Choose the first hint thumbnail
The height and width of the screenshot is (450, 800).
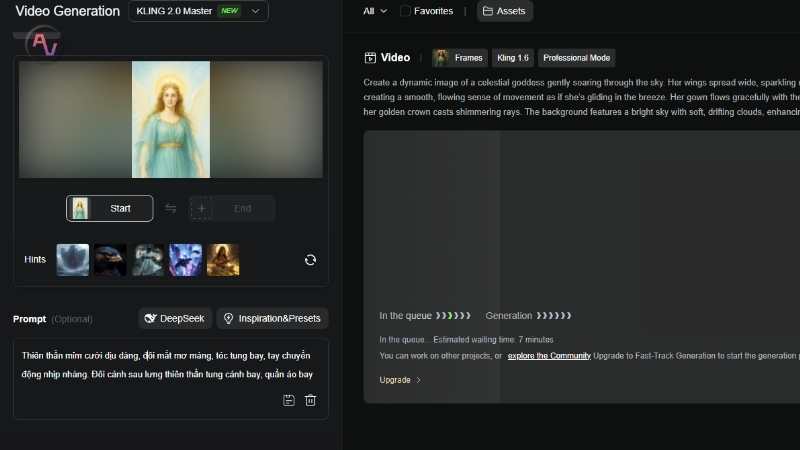pyautogui.click(x=73, y=260)
